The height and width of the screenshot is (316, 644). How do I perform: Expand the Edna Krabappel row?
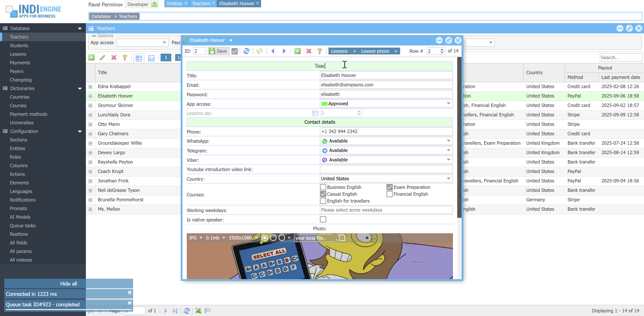(x=90, y=87)
